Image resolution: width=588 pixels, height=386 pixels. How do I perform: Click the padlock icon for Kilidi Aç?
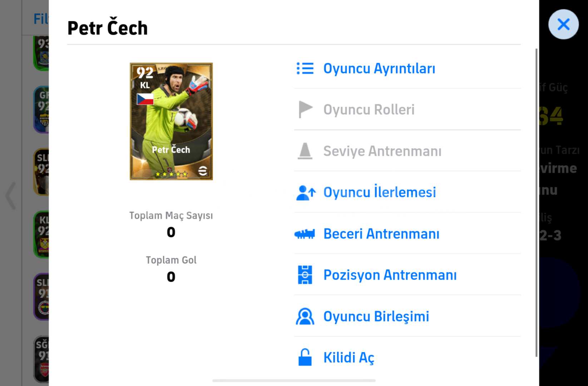click(305, 357)
